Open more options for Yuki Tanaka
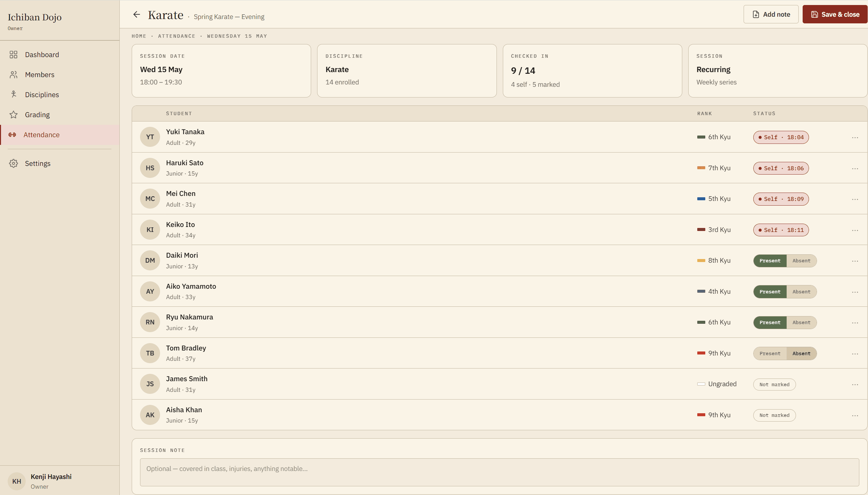 (855, 137)
